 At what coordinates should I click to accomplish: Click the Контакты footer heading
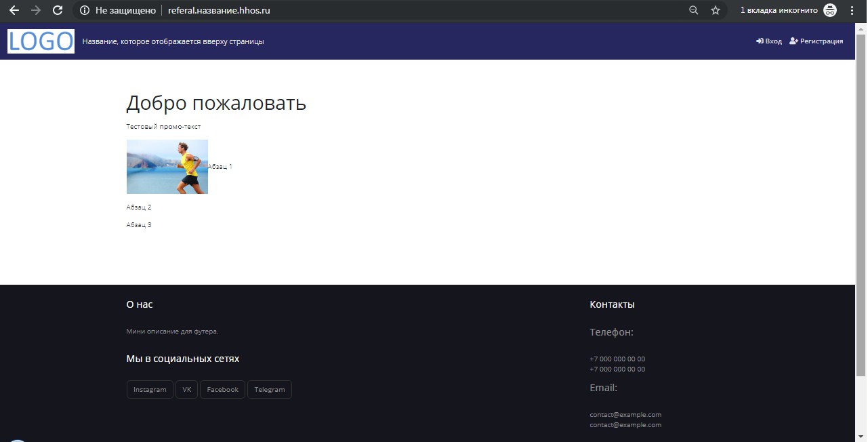pyautogui.click(x=612, y=304)
